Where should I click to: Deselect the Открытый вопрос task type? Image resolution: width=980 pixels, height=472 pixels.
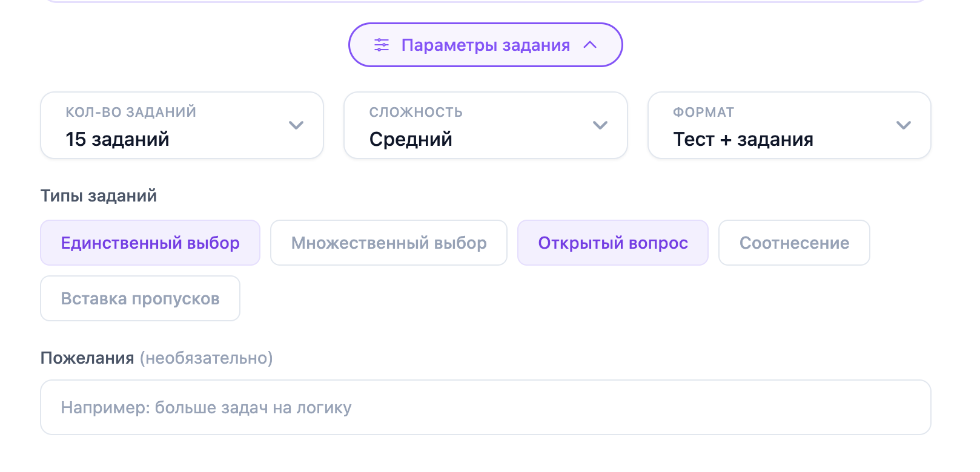point(613,243)
